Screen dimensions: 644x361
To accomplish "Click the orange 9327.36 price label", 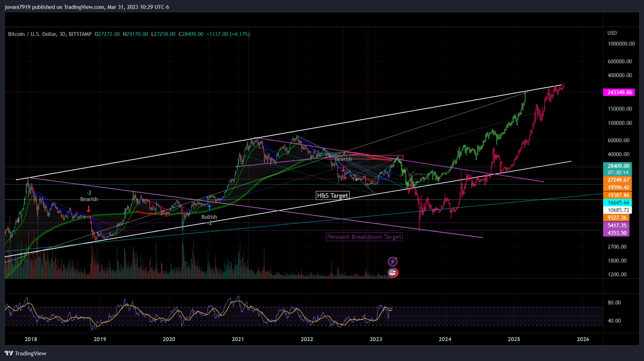I will pyautogui.click(x=616, y=218).
